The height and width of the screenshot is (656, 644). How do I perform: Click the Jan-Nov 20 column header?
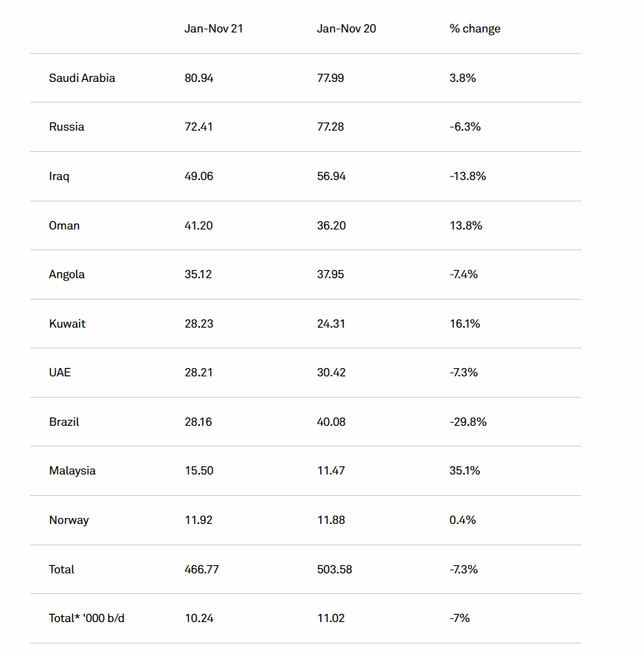pos(346,29)
